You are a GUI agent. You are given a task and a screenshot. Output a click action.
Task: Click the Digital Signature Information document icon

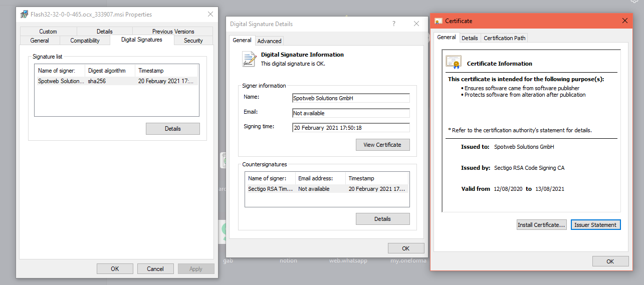pyautogui.click(x=249, y=59)
